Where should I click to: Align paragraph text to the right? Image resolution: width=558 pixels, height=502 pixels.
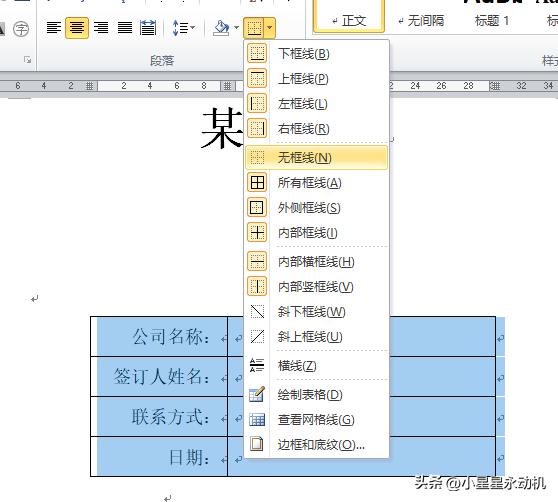coord(101,28)
